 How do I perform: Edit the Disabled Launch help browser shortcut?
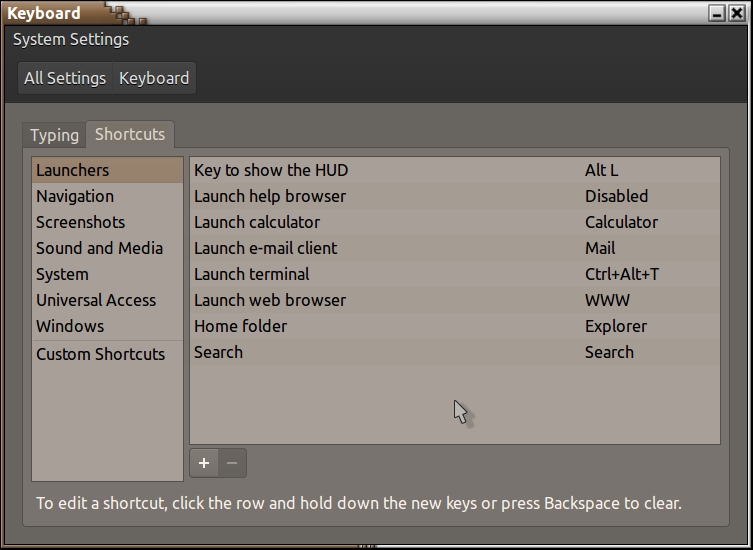[616, 196]
